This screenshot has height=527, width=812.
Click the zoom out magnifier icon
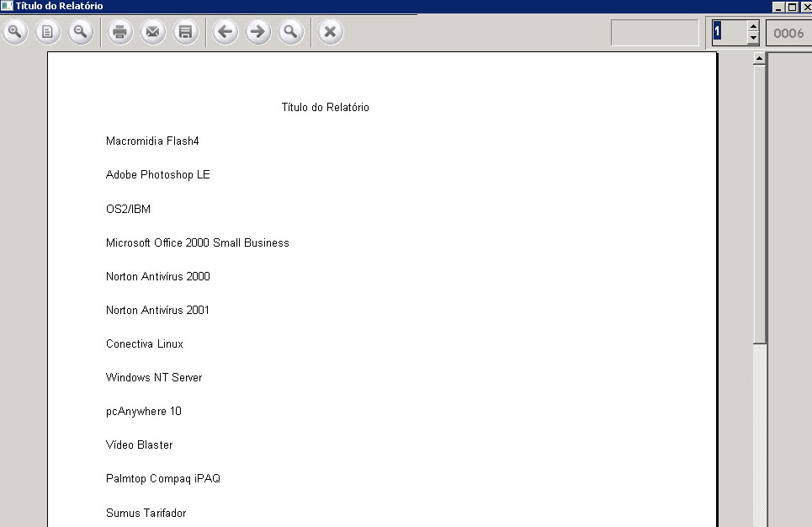[81, 32]
